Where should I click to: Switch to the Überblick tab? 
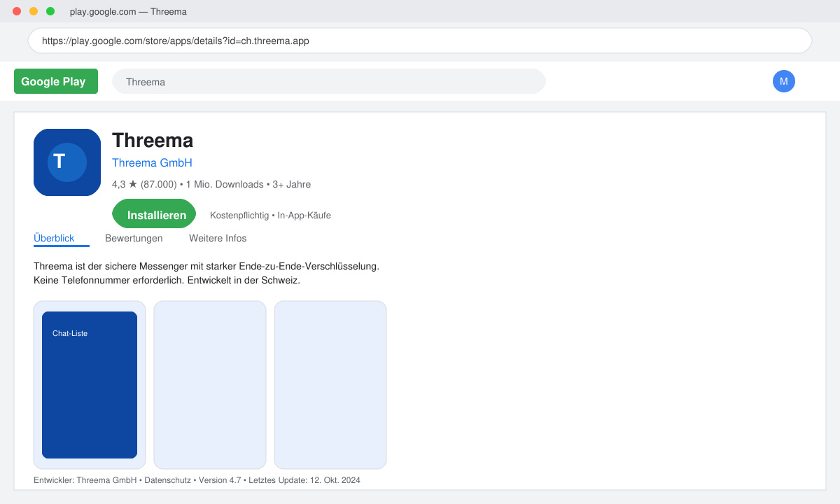(54, 238)
